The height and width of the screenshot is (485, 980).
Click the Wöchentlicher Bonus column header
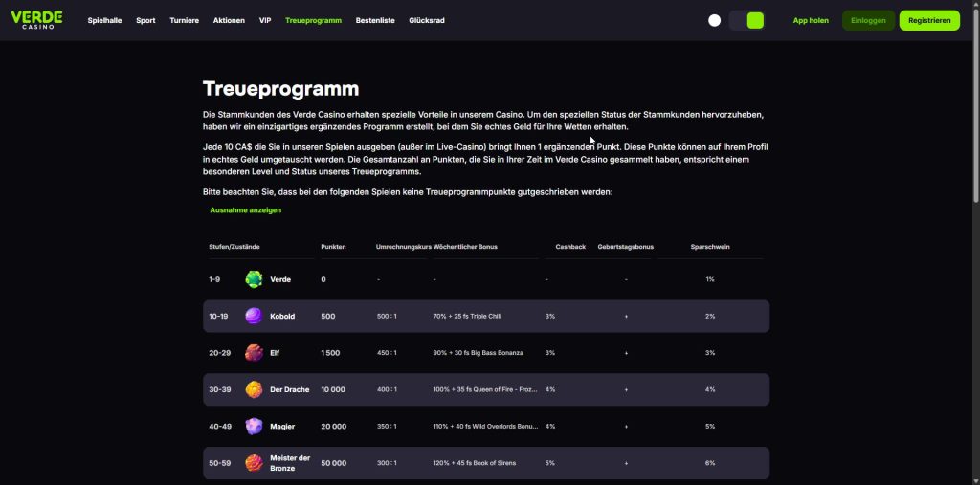(465, 247)
